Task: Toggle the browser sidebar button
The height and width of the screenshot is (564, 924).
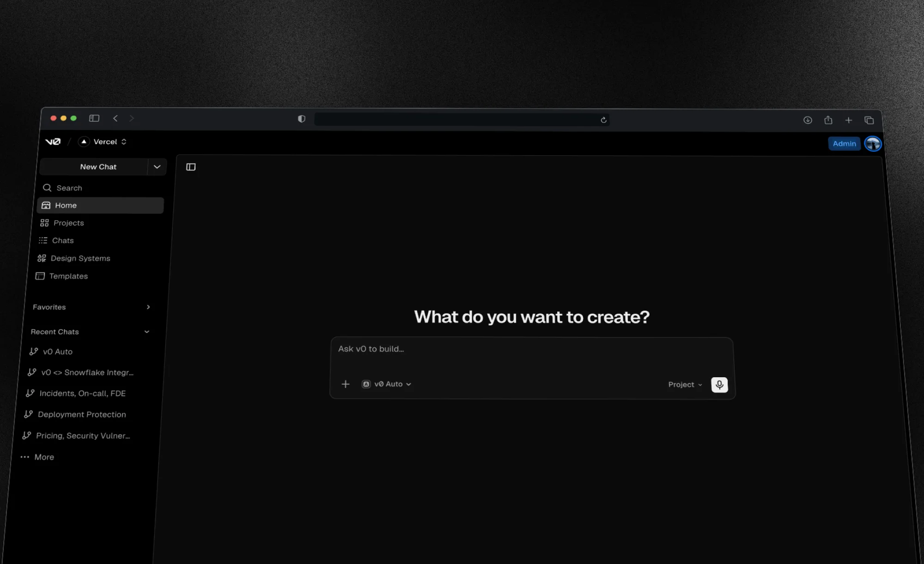Action: click(94, 118)
